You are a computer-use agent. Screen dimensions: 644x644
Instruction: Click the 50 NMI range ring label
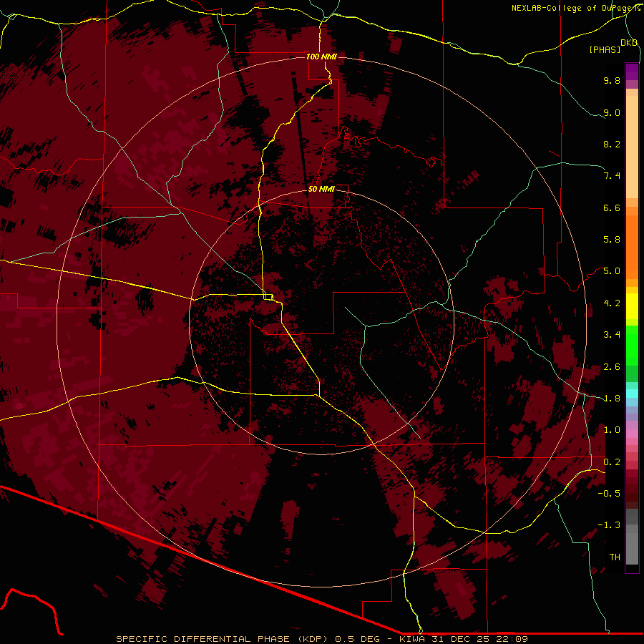(x=321, y=189)
